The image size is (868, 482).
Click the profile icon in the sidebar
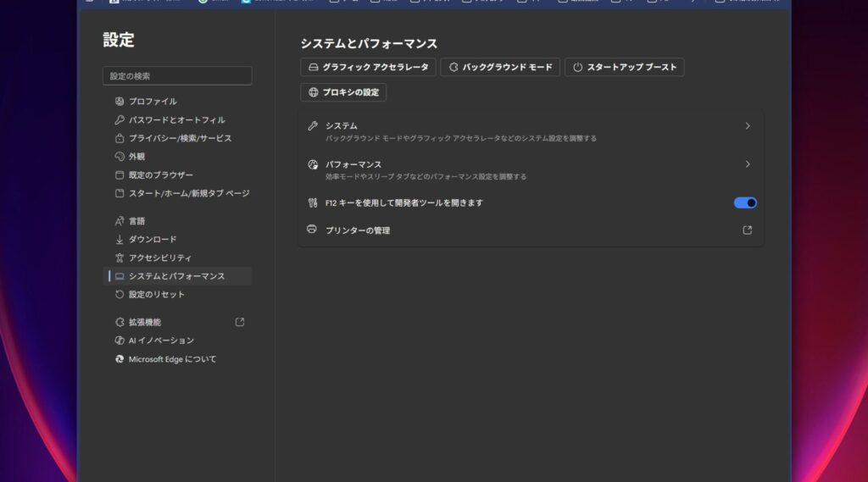coord(120,102)
